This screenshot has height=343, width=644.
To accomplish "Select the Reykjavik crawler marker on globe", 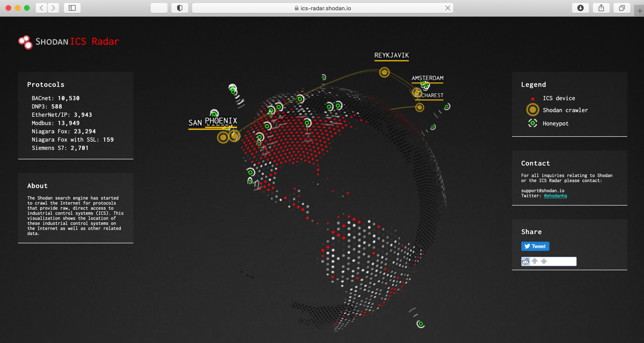I will [x=384, y=72].
